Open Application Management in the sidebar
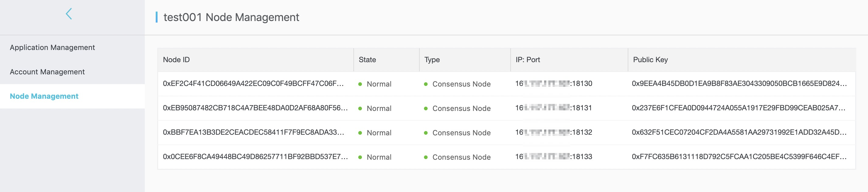This screenshot has width=868, height=192. point(52,48)
